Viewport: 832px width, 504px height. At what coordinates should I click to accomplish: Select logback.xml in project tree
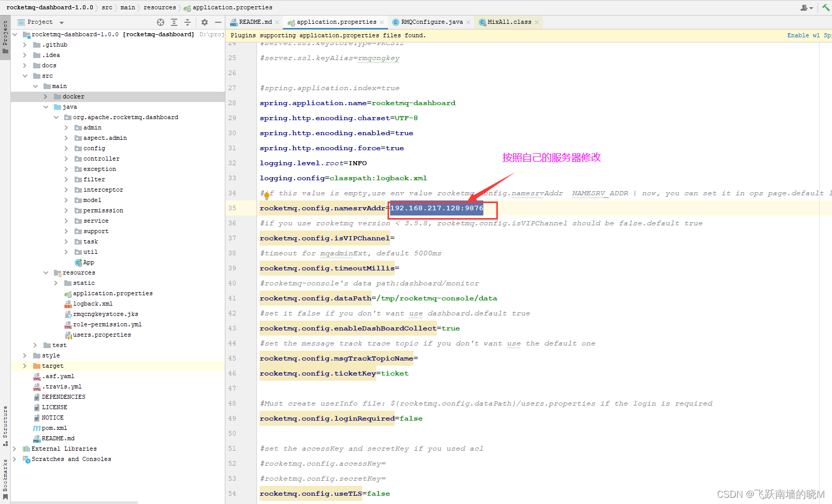[93, 304]
